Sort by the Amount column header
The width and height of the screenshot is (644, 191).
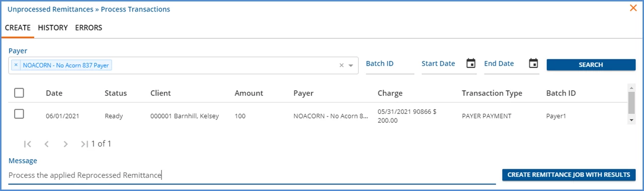249,93
